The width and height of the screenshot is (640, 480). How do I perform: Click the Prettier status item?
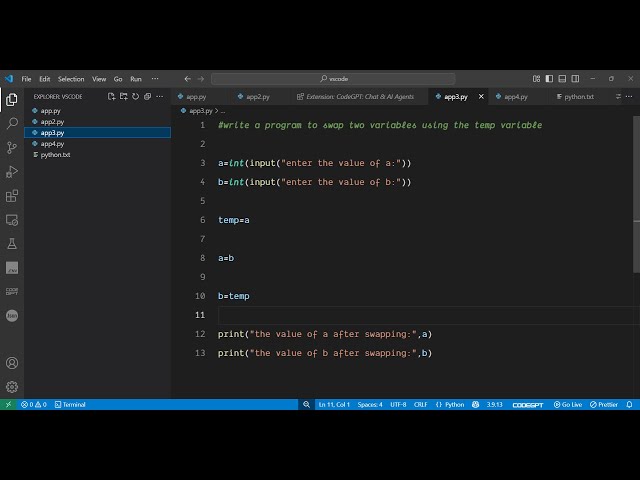[604, 404]
